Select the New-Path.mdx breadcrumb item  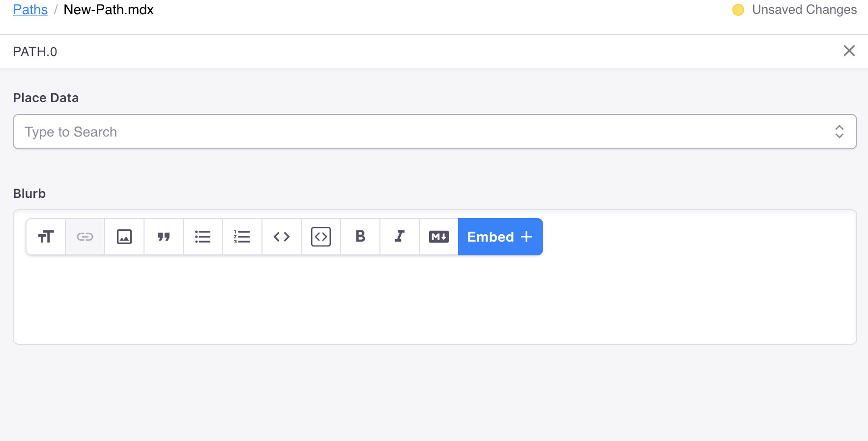(x=109, y=9)
